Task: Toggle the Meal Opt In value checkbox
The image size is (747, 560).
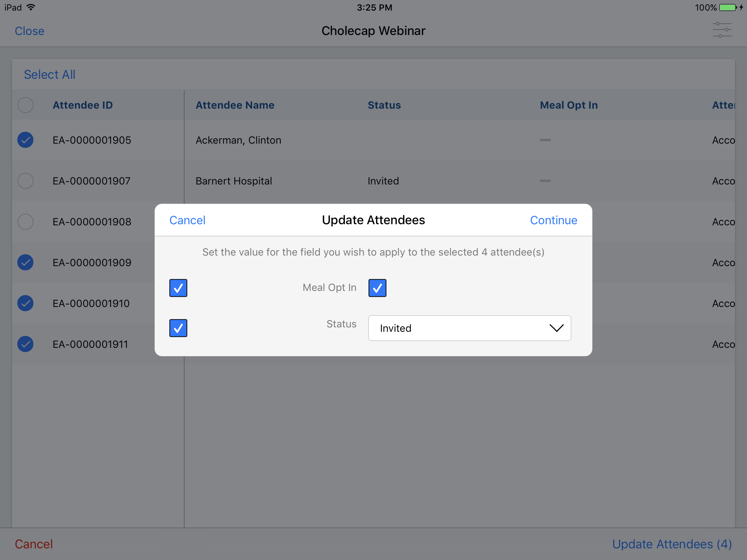Action: [x=377, y=288]
